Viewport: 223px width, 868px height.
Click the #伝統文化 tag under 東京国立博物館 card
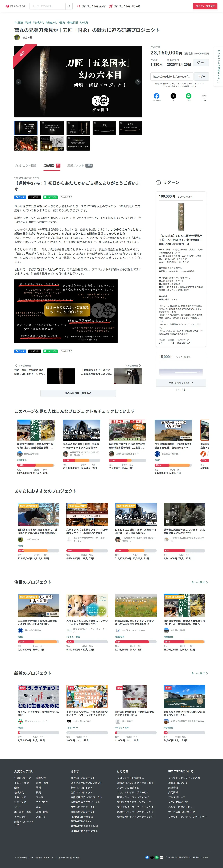(x=22, y=460)
